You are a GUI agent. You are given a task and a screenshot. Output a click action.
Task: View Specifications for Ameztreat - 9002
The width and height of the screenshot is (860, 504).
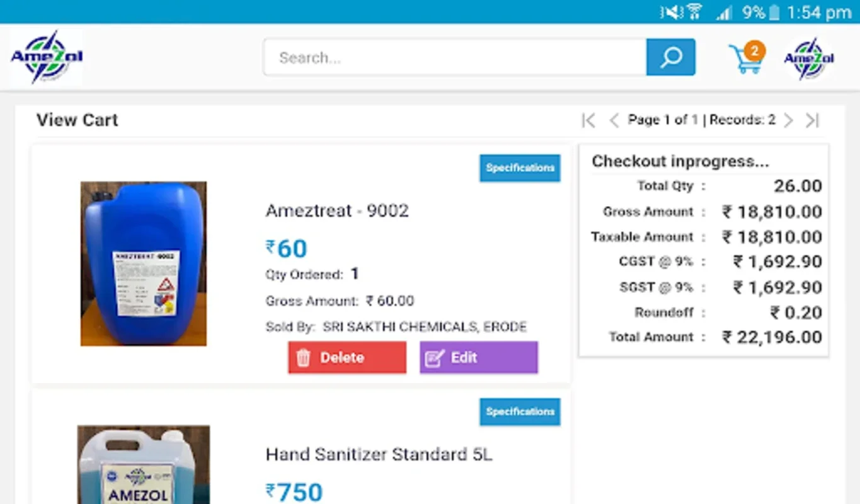pos(520,168)
